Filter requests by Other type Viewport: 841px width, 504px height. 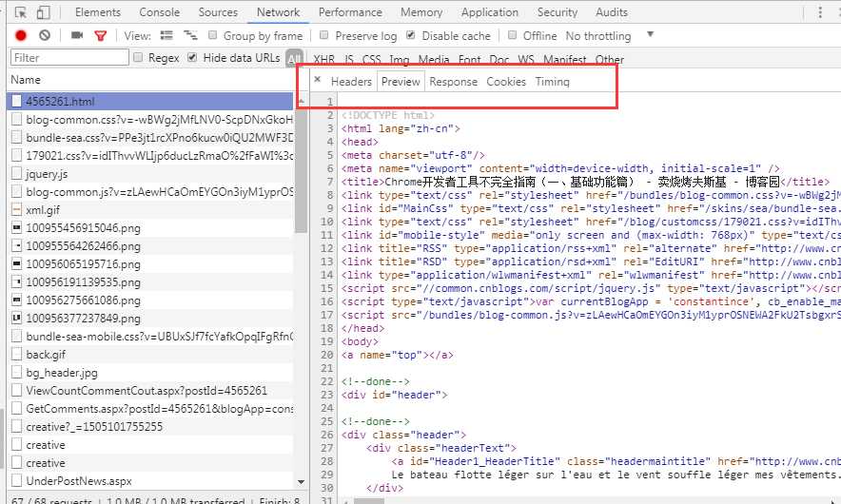point(609,59)
